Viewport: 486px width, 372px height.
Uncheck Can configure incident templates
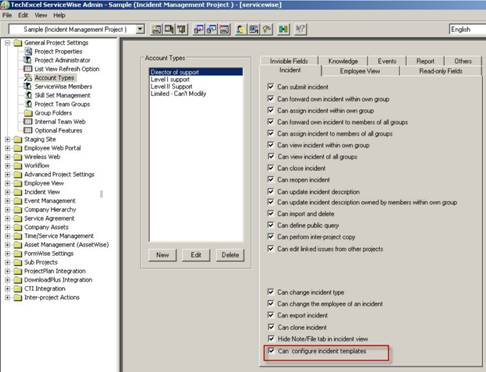point(271,351)
